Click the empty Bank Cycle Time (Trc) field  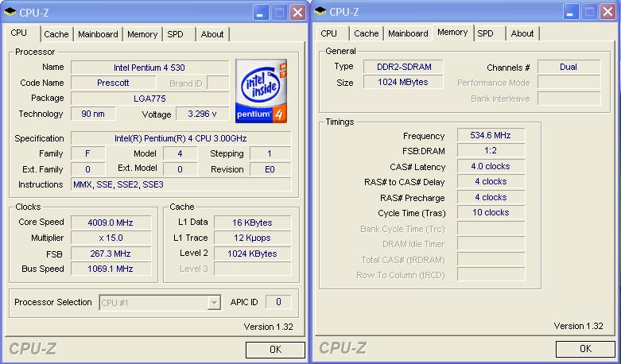[x=491, y=229]
